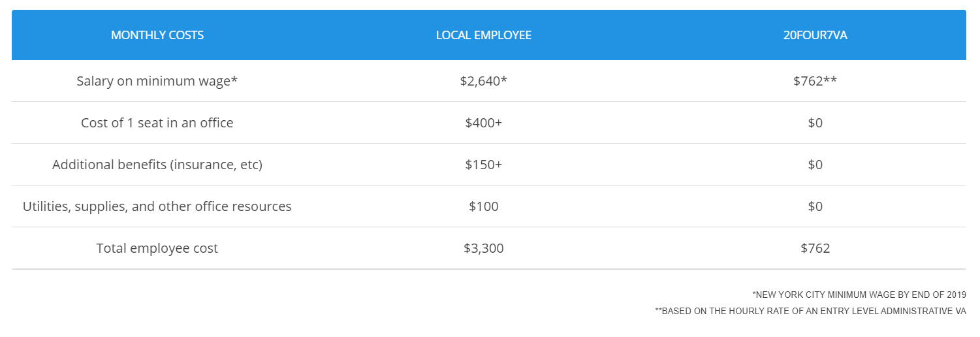Click the $762** salary value
The image size is (980, 337).
[815, 81]
